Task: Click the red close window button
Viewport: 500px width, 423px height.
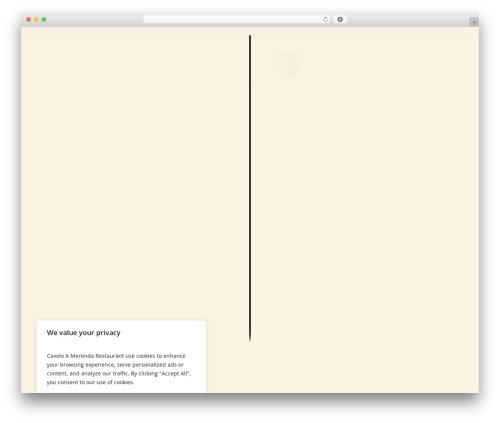Action: [29, 20]
